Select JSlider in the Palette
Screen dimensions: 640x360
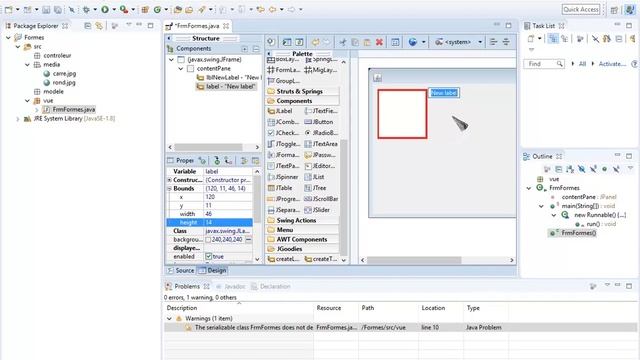tap(317, 210)
